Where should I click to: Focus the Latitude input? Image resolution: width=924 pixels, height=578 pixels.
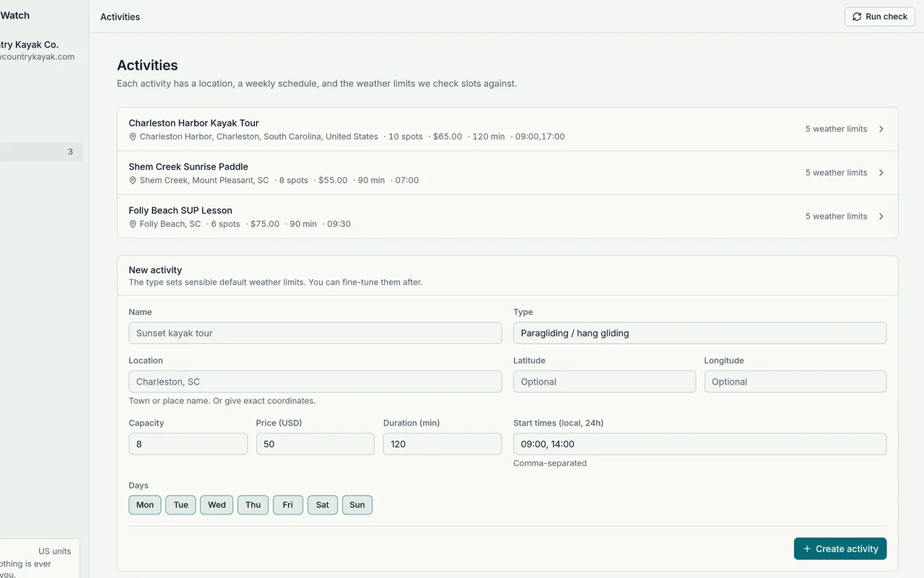click(x=604, y=381)
